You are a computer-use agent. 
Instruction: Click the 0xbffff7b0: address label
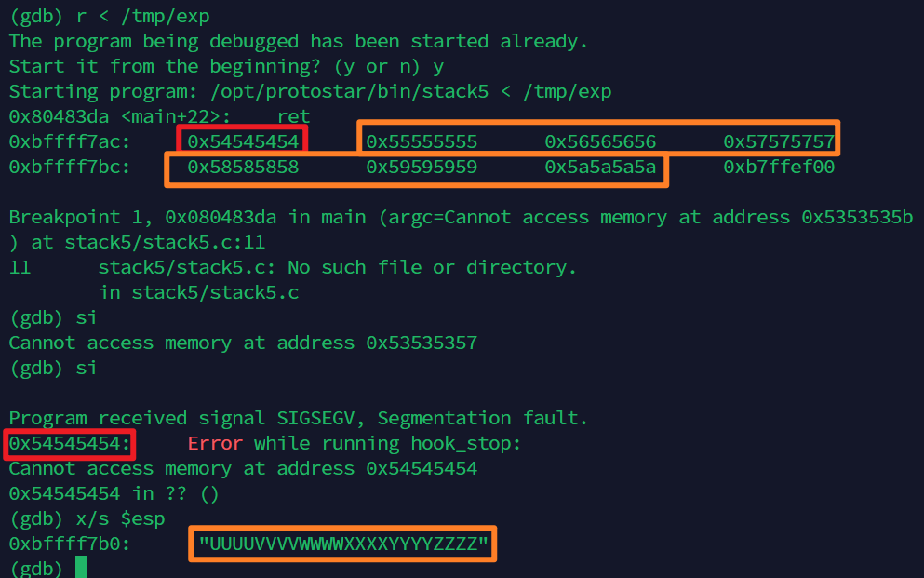70,544
